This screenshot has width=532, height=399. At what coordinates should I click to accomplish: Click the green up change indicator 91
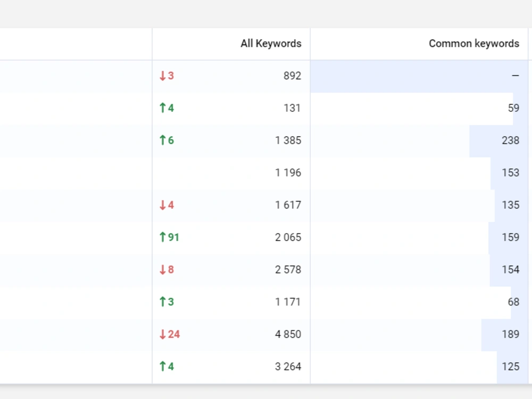169,237
